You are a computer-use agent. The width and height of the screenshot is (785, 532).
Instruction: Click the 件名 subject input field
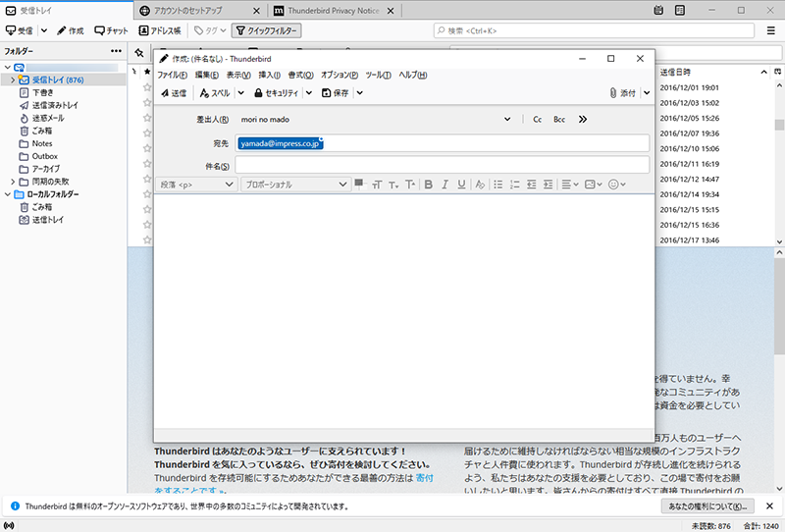[443, 165]
